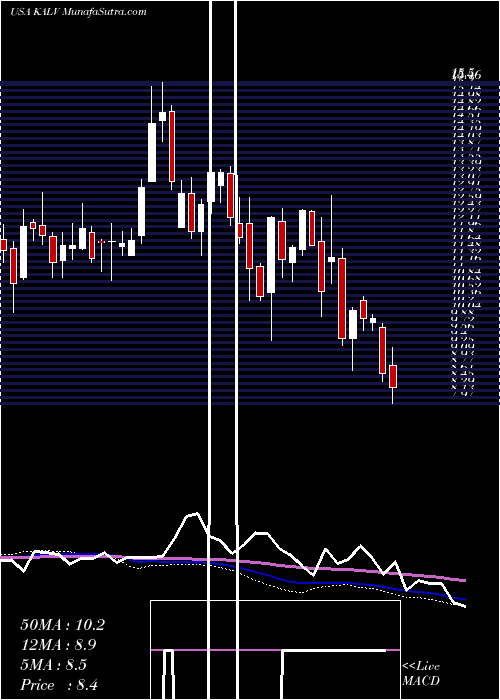Click the last red candlestick at chart's lowest point
The height and width of the screenshot is (700, 500).
click(x=393, y=376)
